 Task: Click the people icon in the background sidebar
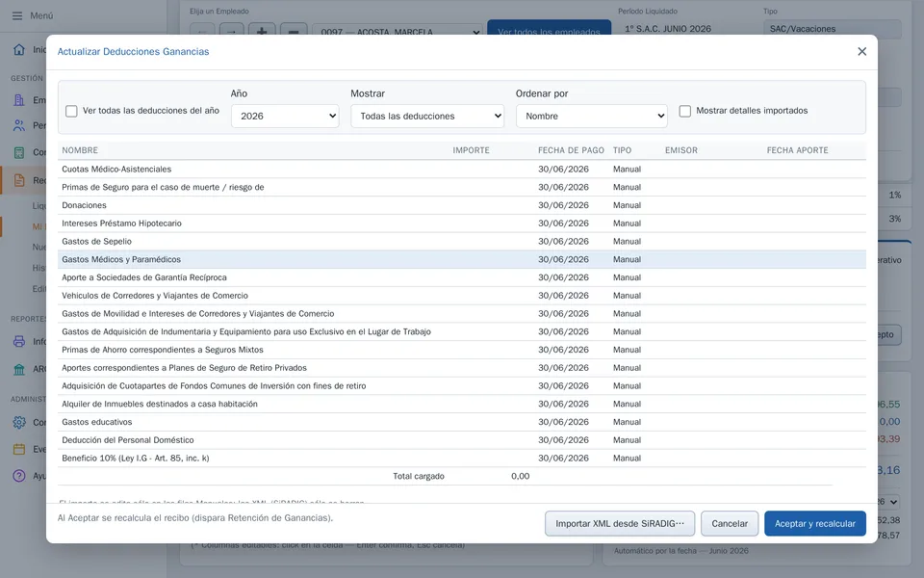(x=19, y=125)
